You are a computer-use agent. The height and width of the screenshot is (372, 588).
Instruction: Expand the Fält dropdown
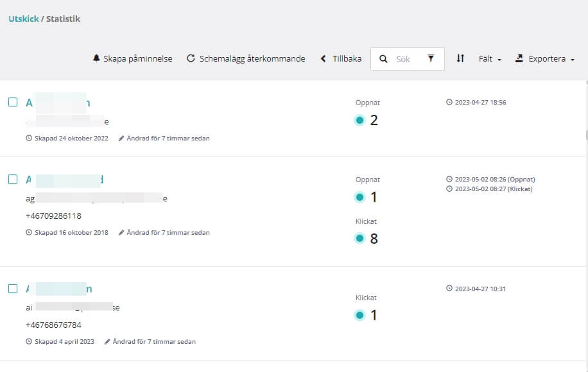[490, 59]
